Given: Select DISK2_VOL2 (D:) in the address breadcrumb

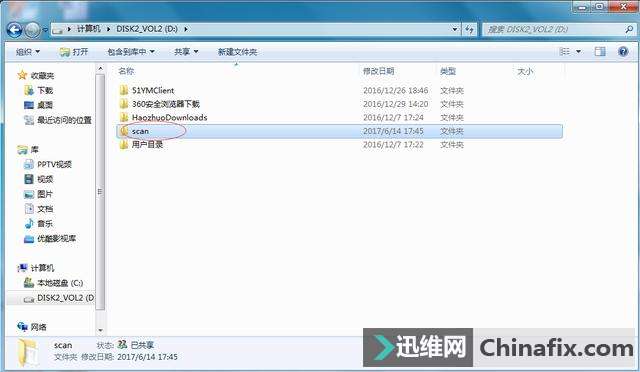Looking at the screenshot, I should [x=147, y=29].
